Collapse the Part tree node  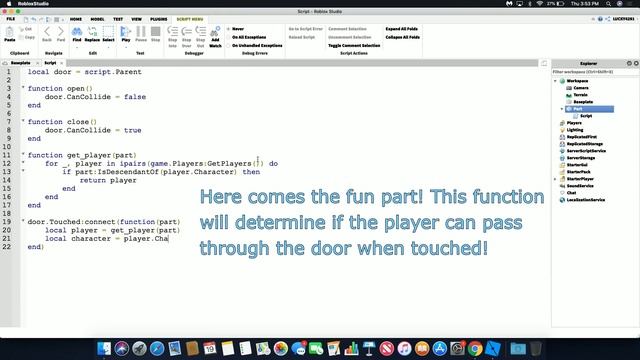coord(562,109)
